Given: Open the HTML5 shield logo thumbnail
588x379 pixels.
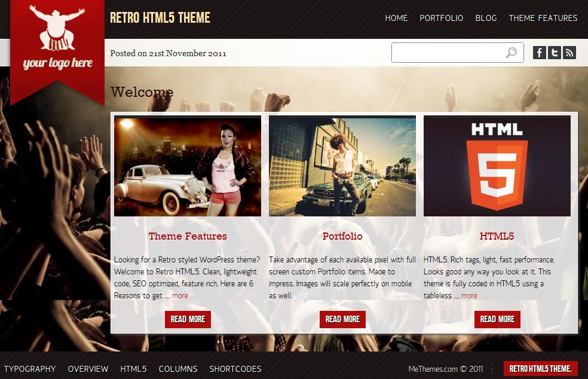Looking at the screenshot, I should [497, 166].
